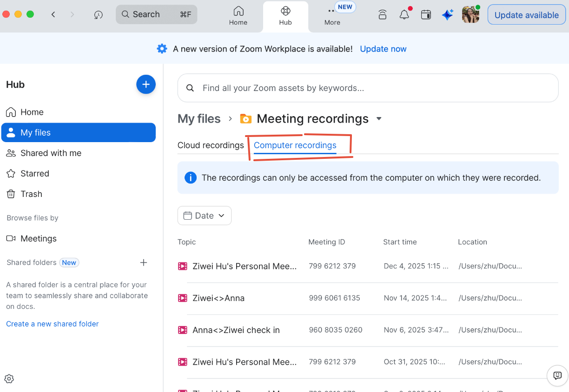Browse files by Meetings
Viewport: 569px width, 392px height.
(x=78, y=238)
